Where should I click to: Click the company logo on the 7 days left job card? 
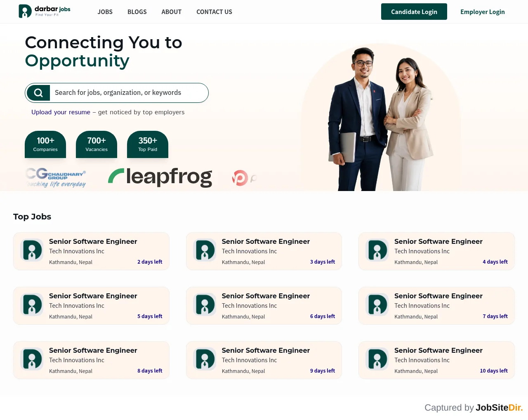(x=377, y=304)
